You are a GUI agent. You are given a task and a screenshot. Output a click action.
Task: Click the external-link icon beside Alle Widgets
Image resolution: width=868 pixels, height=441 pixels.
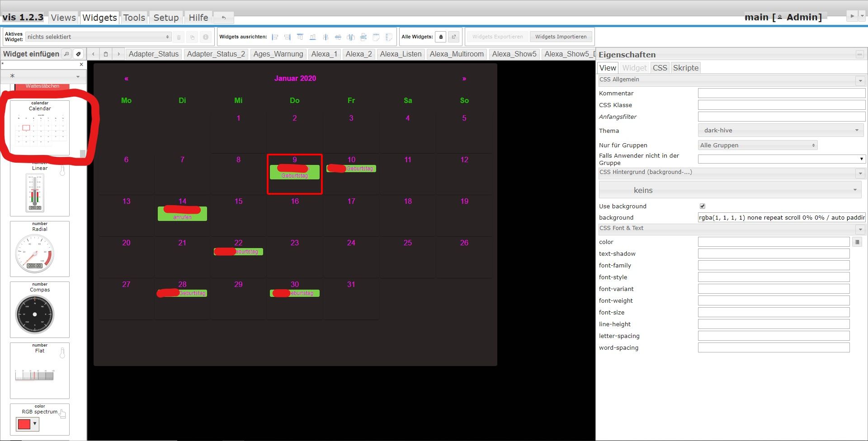[x=454, y=37]
